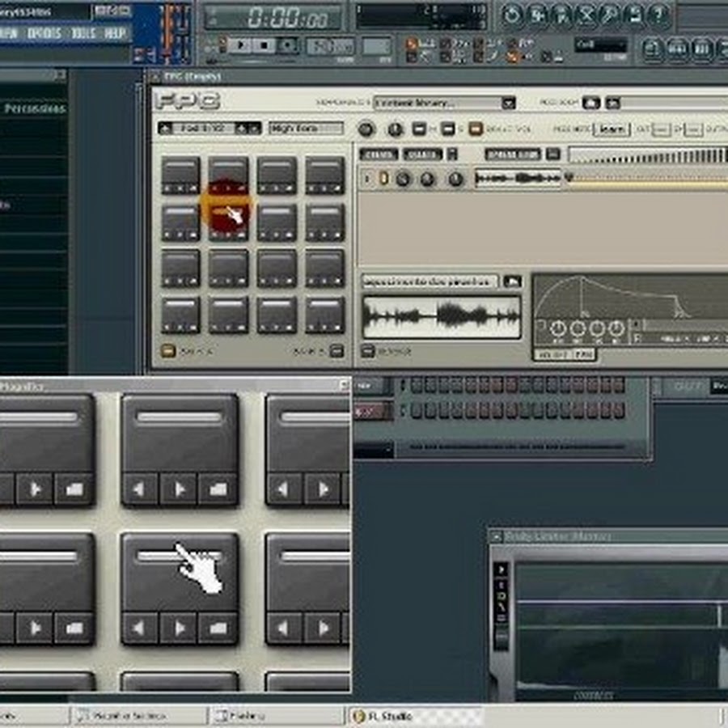
Task: Click folder icon on the magnifier's top-middle pad
Action: [218, 489]
